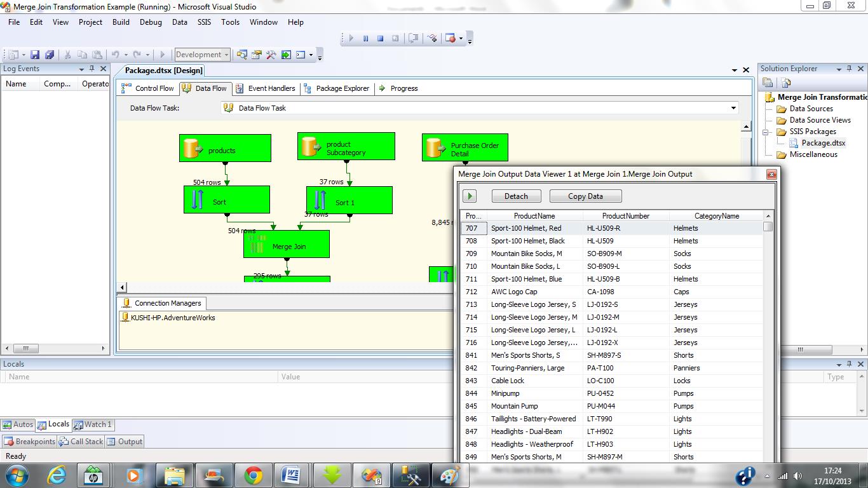The image size is (868, 488).
Task: Click the Save All toolbar icon
Action: [x=49, y=55]
